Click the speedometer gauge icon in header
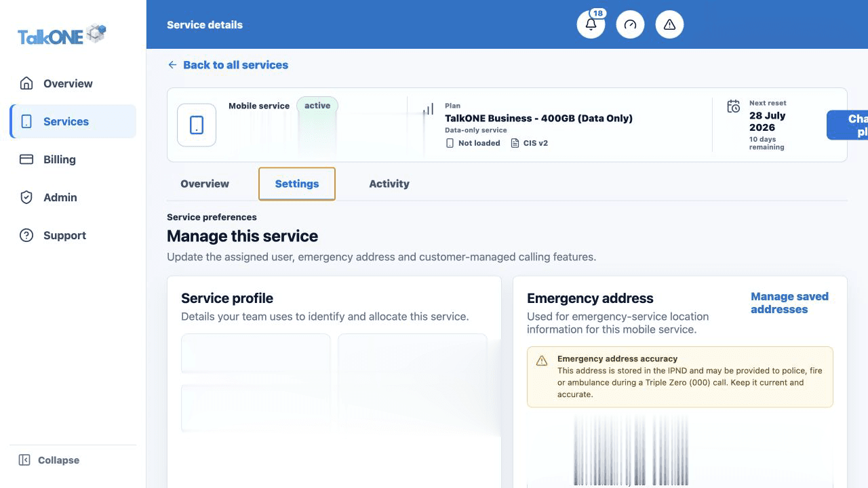The height and width of the screenshot is (488, 868). click(x=630, y=24)
